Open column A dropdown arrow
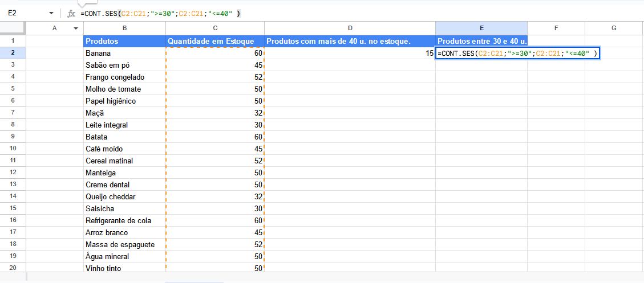 76,28
